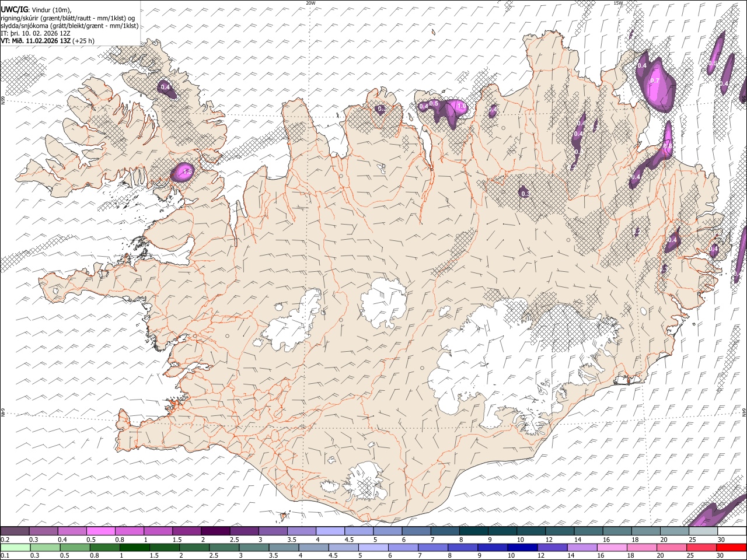Screen dimensions: 747x560
Task: Click the '25' label in upper legend scale
Action: click(692, 540)
